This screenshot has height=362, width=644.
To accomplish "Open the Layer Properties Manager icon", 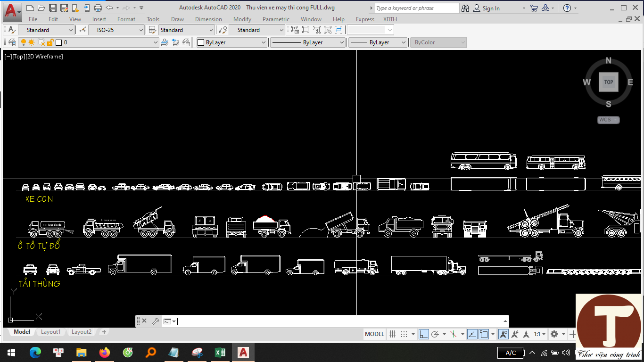I will tap(12, 42).
